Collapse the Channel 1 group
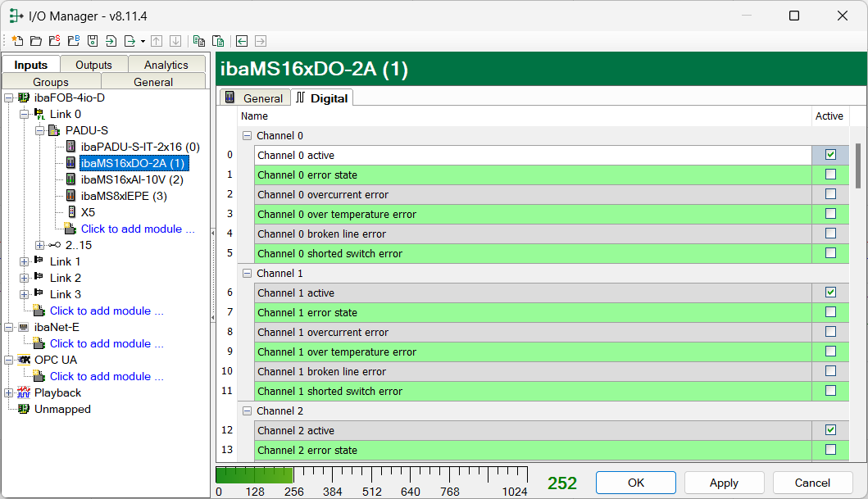The height and width of the screenshot is (499, 868). coord(247,274)
